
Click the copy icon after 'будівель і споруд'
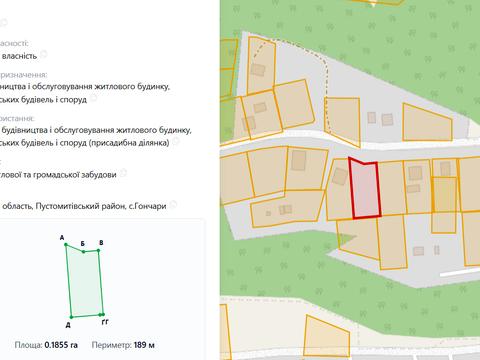(93, 97)
